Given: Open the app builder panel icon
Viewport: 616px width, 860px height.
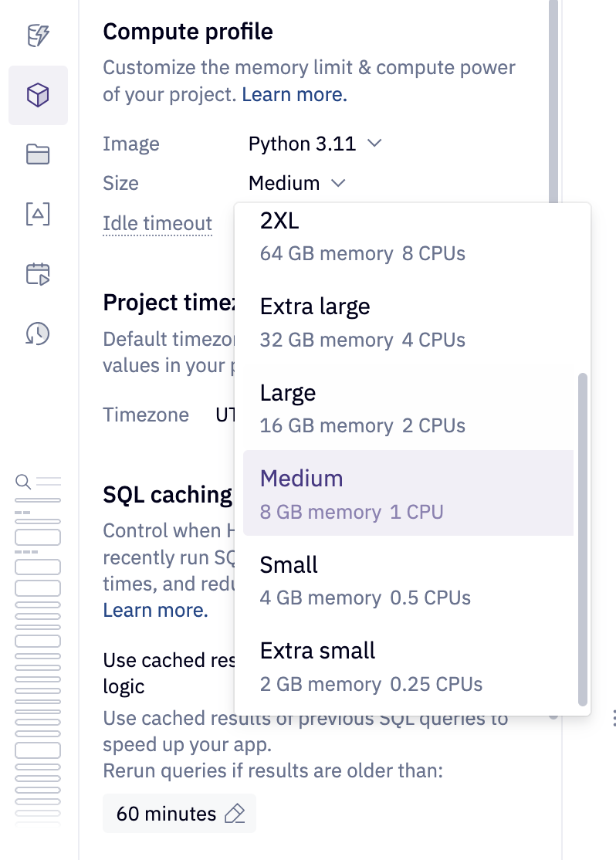Looking at the screenshot, I should coord(38,215).
